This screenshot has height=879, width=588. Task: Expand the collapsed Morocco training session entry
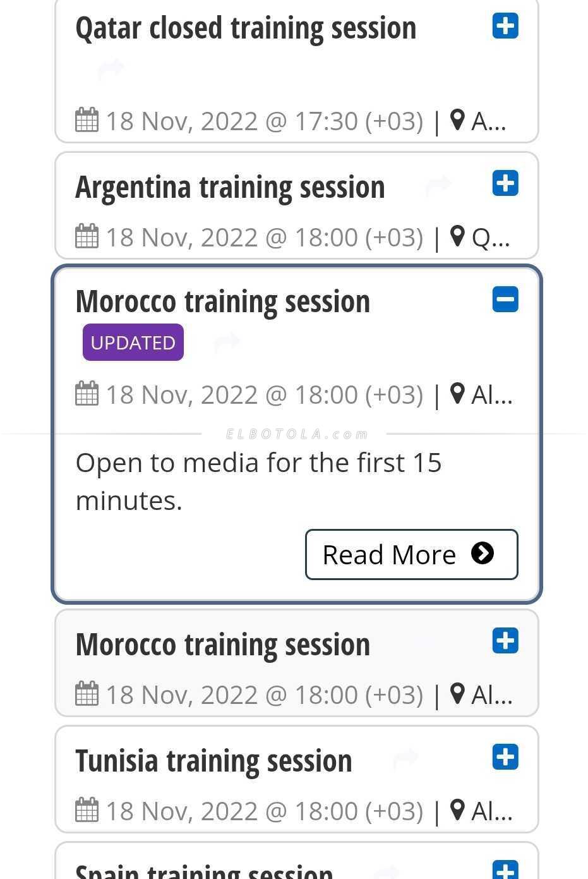pos(505,641)
